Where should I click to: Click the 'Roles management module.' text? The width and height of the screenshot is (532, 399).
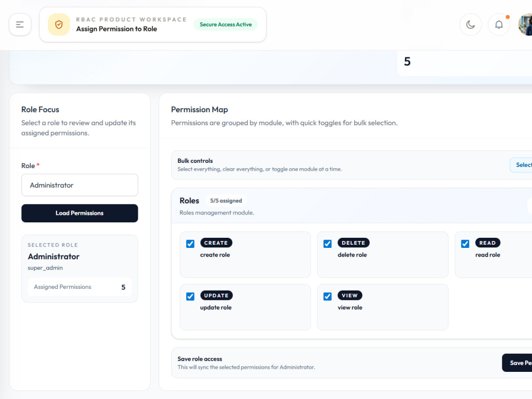coord(217,213)
